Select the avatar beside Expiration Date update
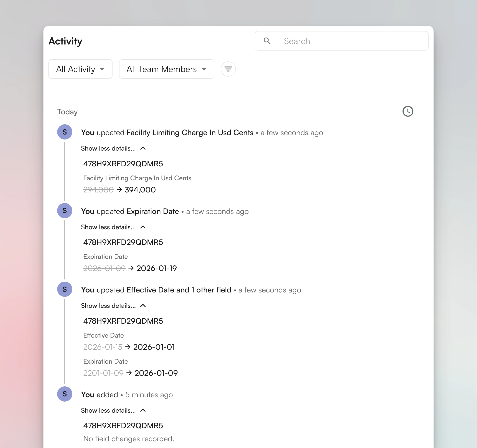 point(65,210)
